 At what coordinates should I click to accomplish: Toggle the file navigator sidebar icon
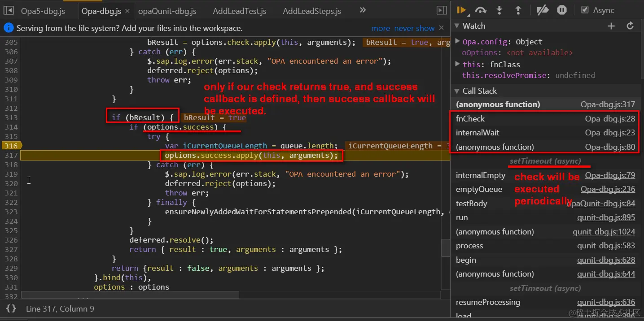point(9,10)
